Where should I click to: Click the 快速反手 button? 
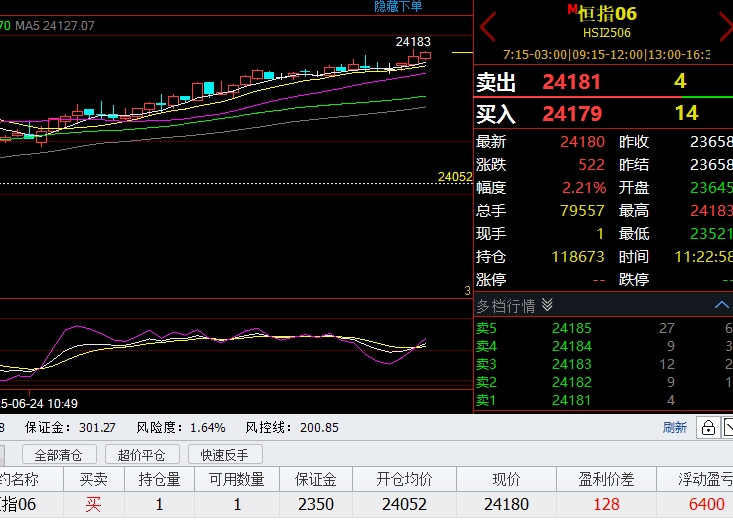pyautogui.click(x=225, y=454)
